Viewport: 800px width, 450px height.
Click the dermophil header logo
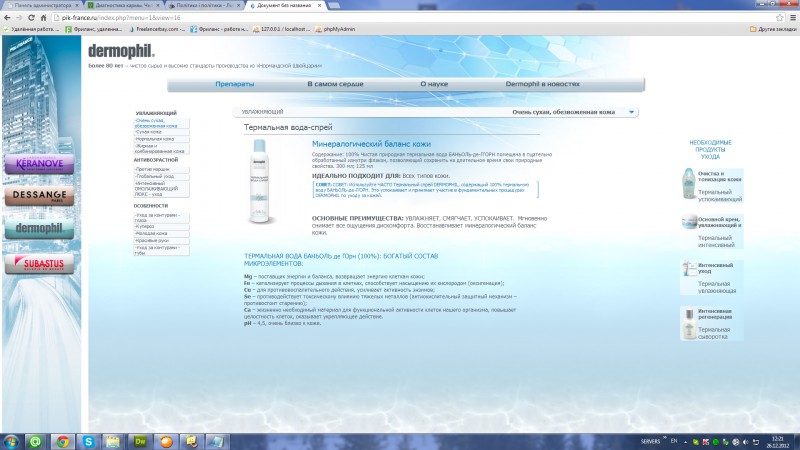point(121,51)
